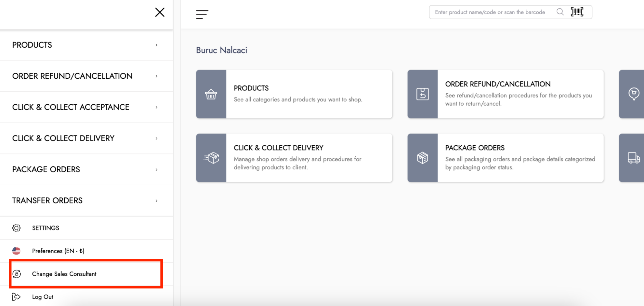
Task: Click the search magnifier icon
Action: pos(560,12)
